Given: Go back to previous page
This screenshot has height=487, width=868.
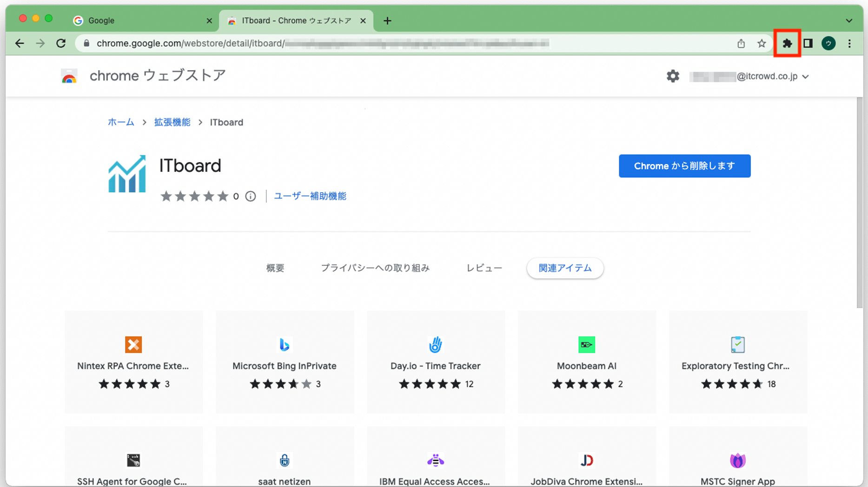Looking at the screenshot, I should tap(20, 44).
